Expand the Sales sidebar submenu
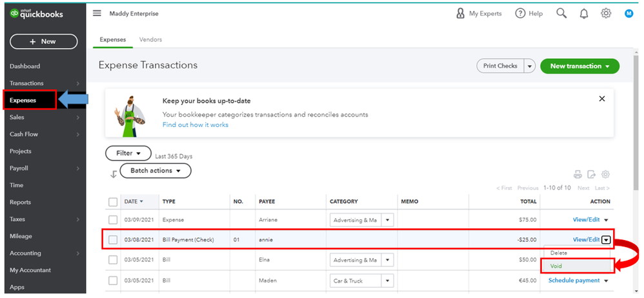The image size is (644, 298). [x=78, y=117]
